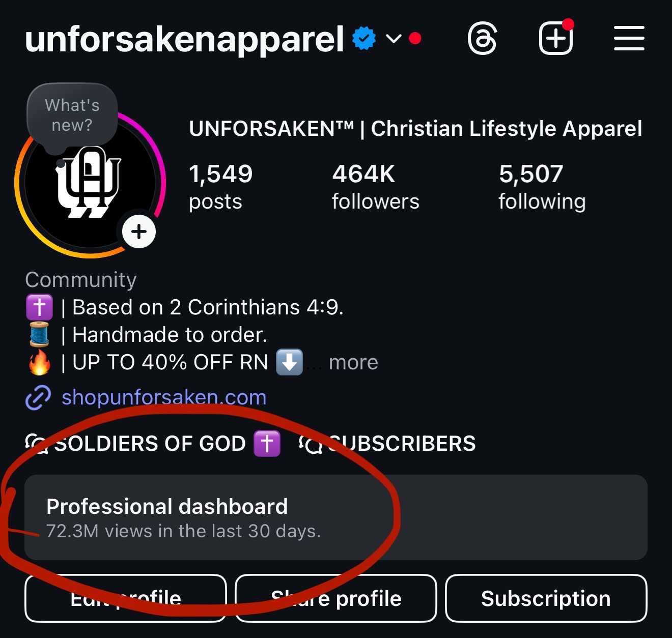Screen dimensions: 672x638
Task: Open the hamburger menu
Action: 629,39
